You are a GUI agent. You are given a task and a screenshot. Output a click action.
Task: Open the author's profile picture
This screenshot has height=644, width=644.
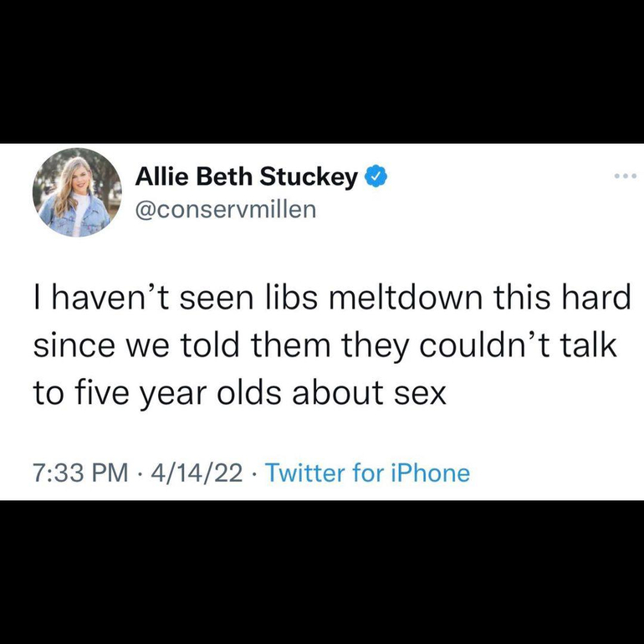(x=77, y=192)
